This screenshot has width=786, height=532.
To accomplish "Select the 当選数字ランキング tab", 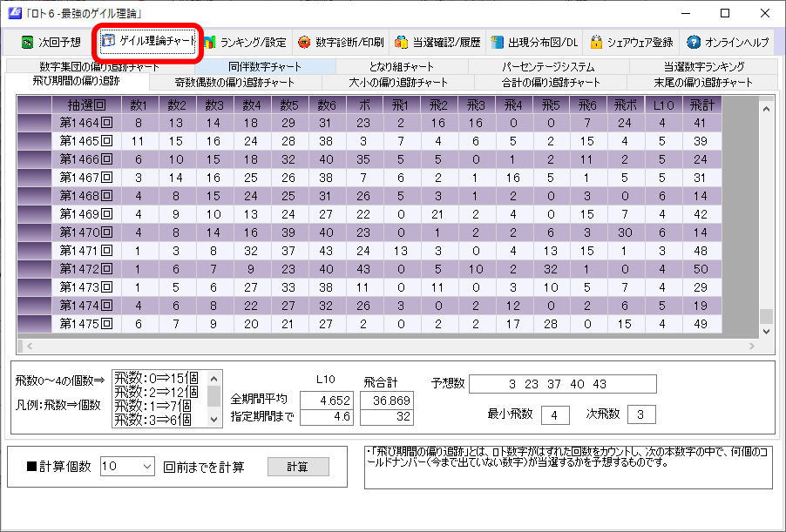I will click(x=703, y=66).
